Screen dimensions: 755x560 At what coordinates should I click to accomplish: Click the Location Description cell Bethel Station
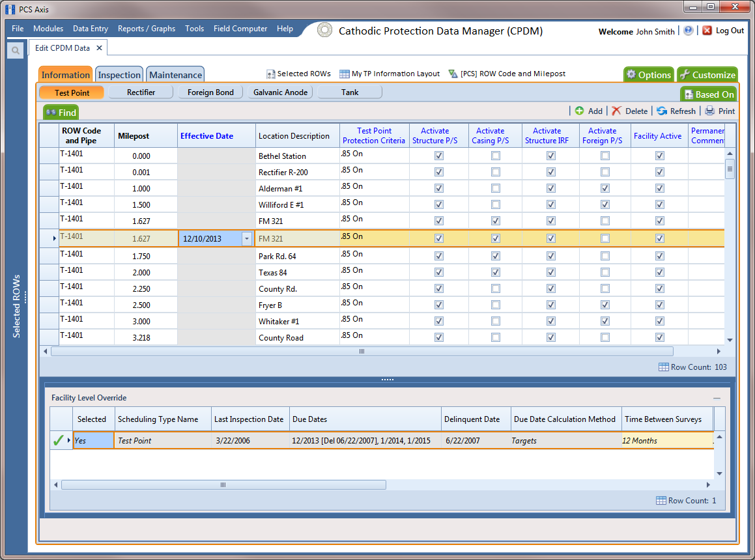click(x=297, y=156)
